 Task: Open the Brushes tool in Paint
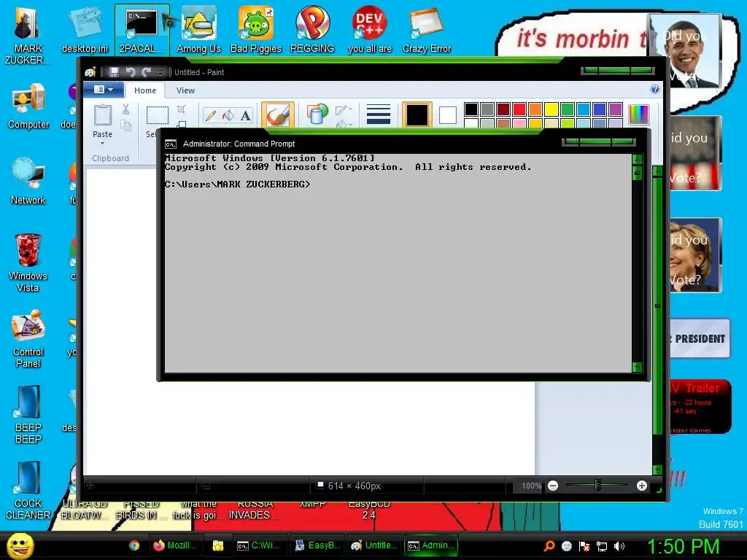(x=278, y=114)
